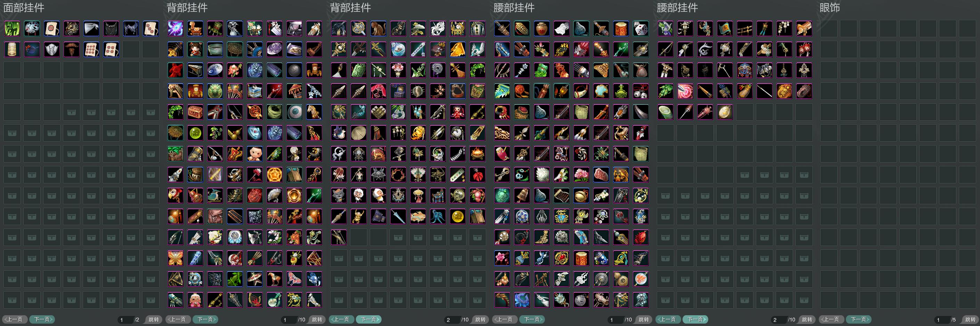This screenshot has height=326, width=980.
Task: Click the first empty slot under 眼饰
Action: coord(828,29)
